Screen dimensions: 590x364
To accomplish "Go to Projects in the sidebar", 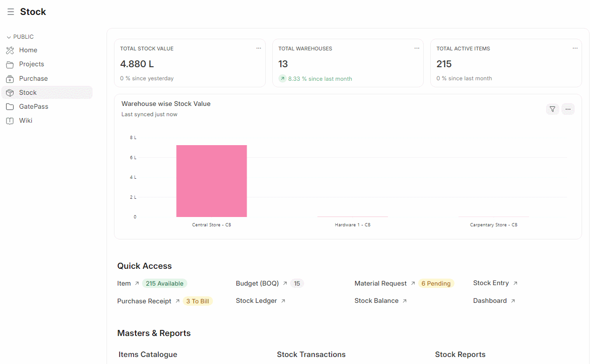I will 31,64.
